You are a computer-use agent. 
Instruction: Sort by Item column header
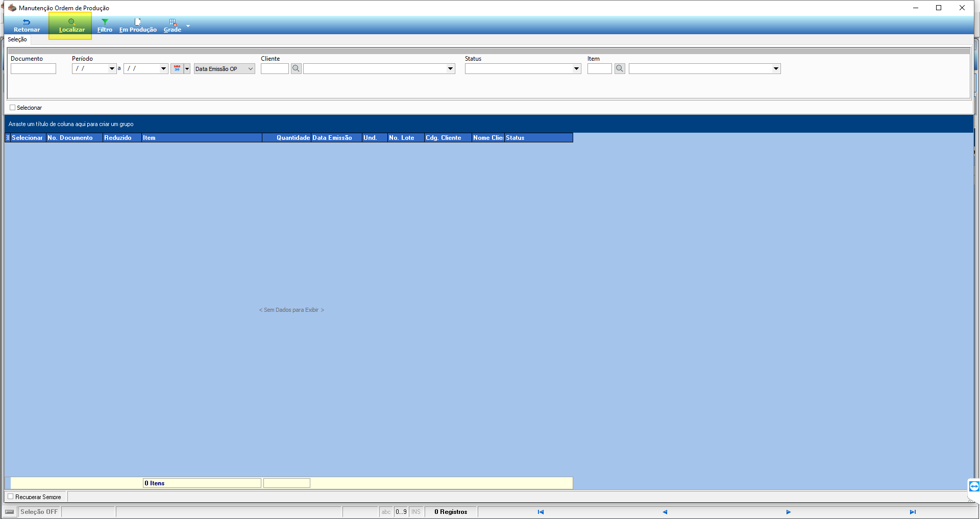pyautogui.click(x=202, y=138)
